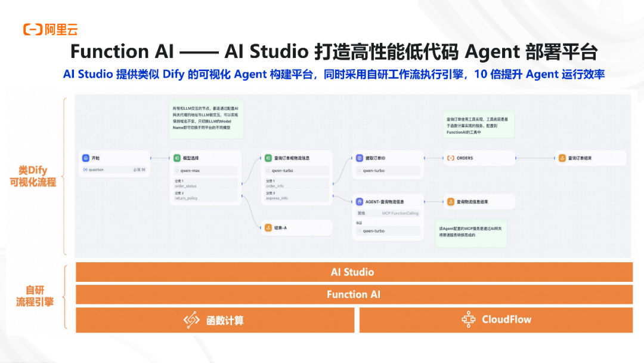The width and height of the screenshot is (644, 363).
Task: Select 分类1 order_info category row
Action: [x=296, y=183]
